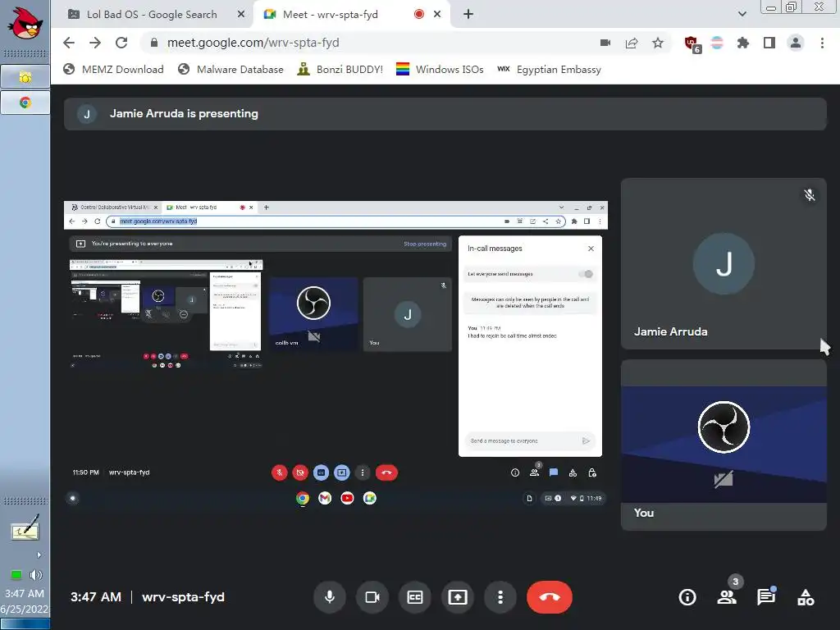Click the presented screen share view

336,354
